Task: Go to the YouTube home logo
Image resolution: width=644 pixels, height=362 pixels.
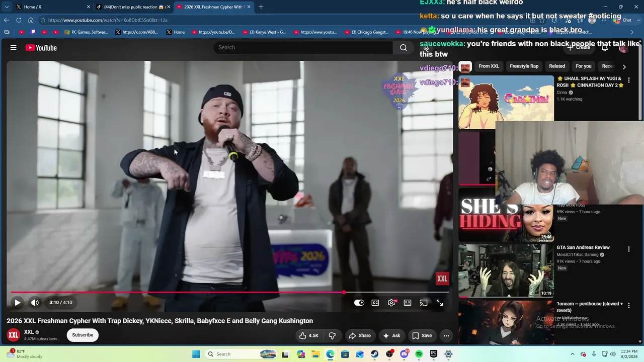Action: coord(41,48)
